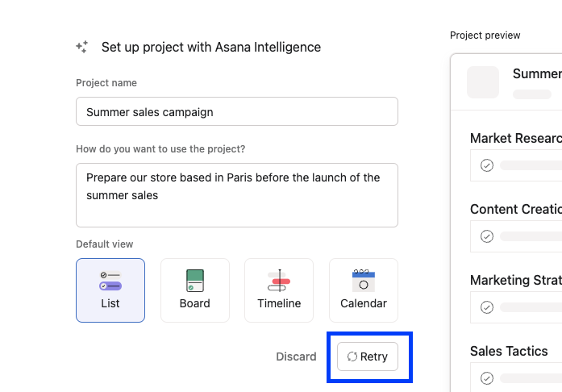562x392 pixels.
Task: Click the Project name input field
Action: pos(237,111)
